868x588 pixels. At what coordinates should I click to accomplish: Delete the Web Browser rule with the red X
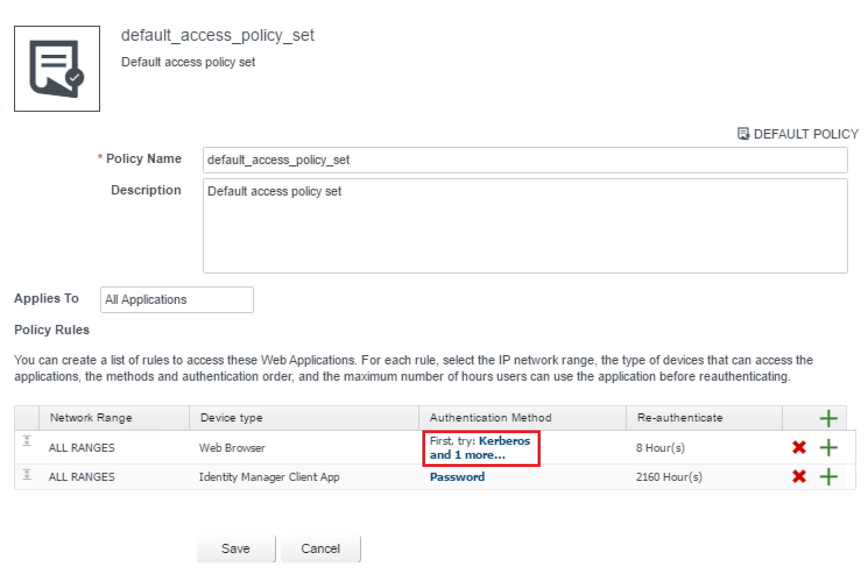(x=799, y=447)
